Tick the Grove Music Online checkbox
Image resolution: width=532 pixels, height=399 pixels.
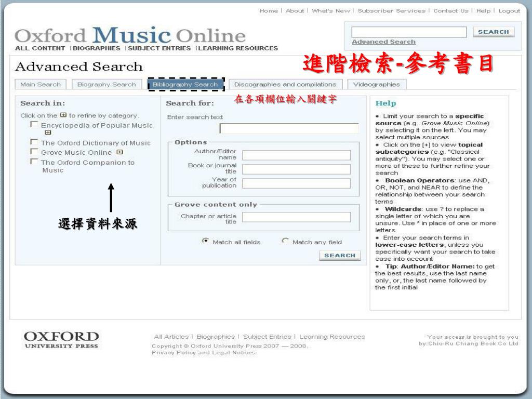[x=34, y=151]
